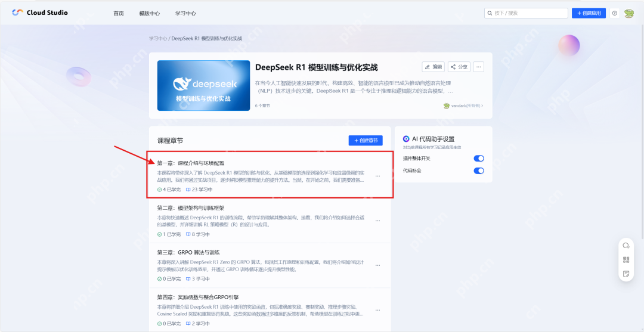644x332 pixels.
Task: Open 模版中心 in top navigation
Action: coord(150,13)
